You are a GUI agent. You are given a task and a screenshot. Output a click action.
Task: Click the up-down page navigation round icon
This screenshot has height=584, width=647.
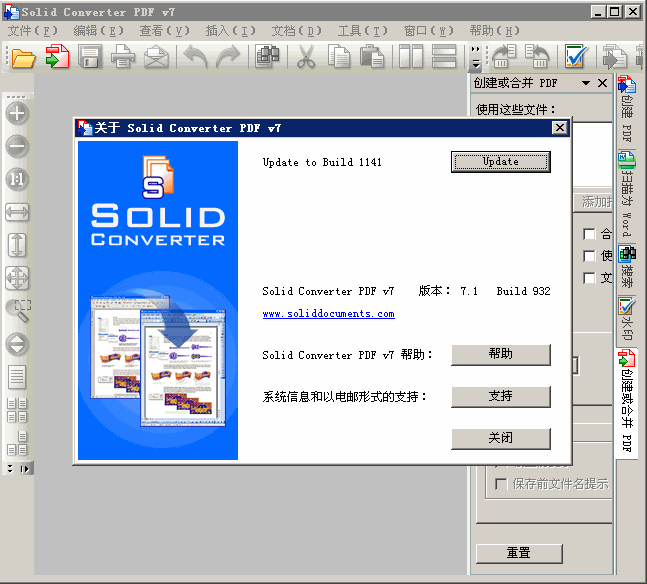[x=17, y=344]
